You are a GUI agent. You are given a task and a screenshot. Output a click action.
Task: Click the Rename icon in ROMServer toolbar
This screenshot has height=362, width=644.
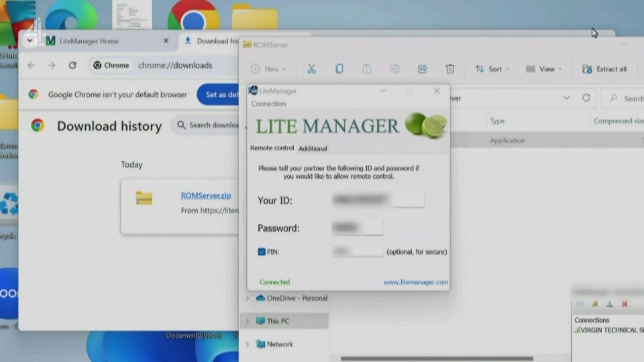394,69
